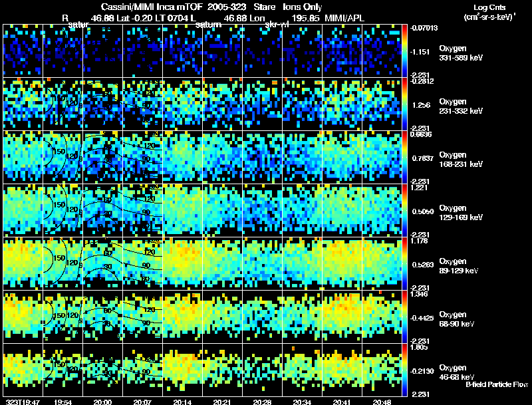Click the color scale bar for 89-129 keV
The width and height of the screenshot is (532, 405).
click(x=404, y=263)
